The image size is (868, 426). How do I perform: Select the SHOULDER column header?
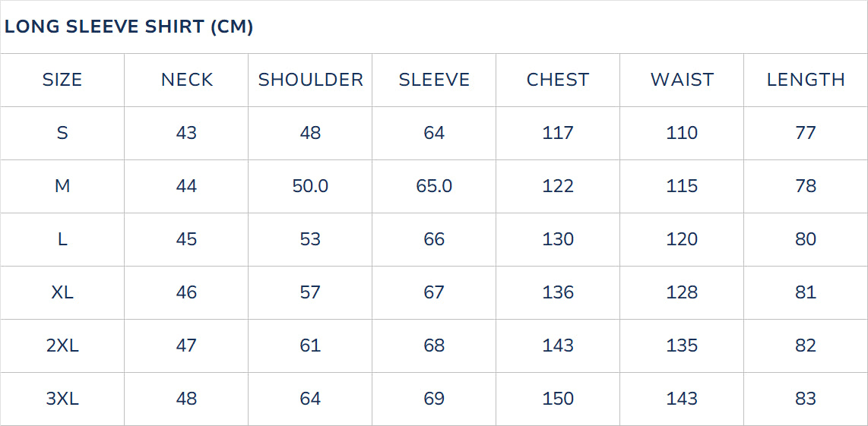pyautogui.click(x=310, y=80)
